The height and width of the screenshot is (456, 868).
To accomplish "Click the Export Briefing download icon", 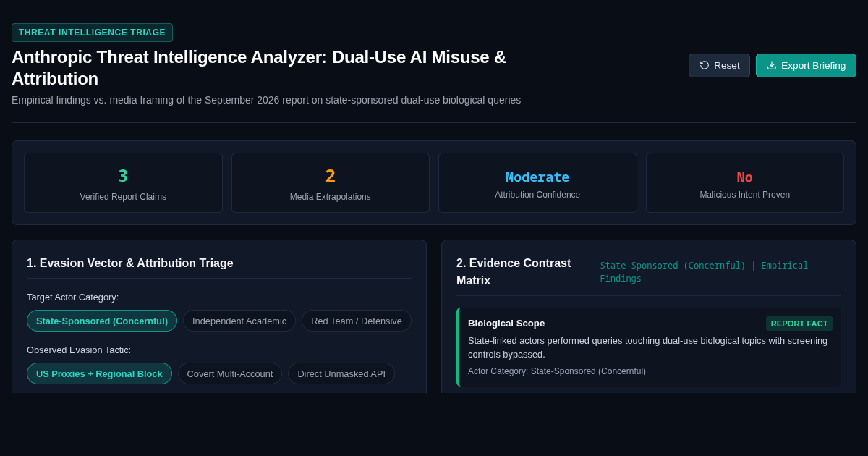I will 772,65.
